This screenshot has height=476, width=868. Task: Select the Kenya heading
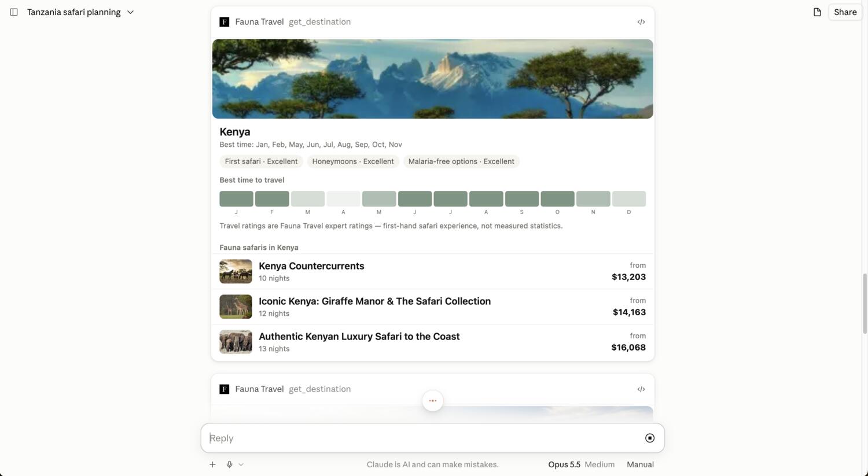(235, 132)
